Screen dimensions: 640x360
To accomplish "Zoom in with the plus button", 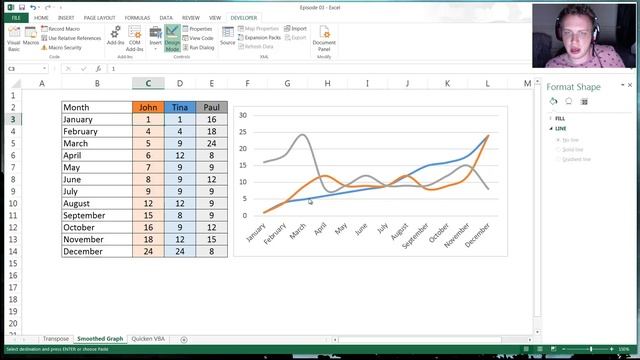I will pyautogui.click(x=611, y=349).
